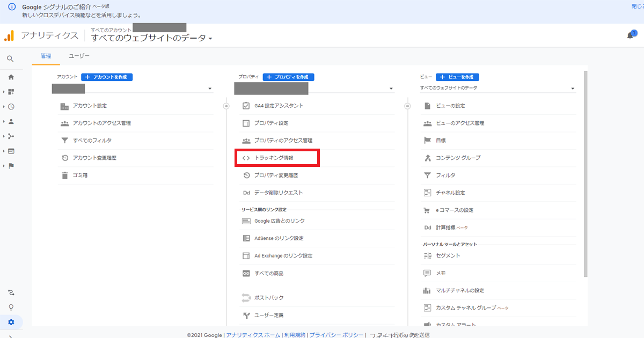Click ビューを作成 button
This screenshot has height=338, width=644.
(x=457, y=77)
